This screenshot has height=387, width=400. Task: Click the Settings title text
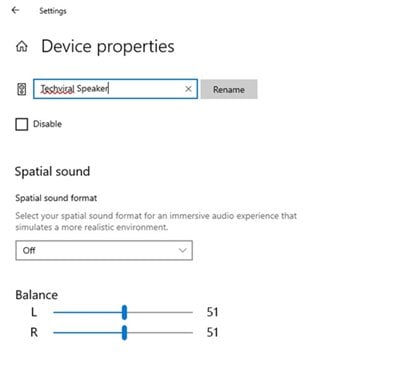(53, 11)
